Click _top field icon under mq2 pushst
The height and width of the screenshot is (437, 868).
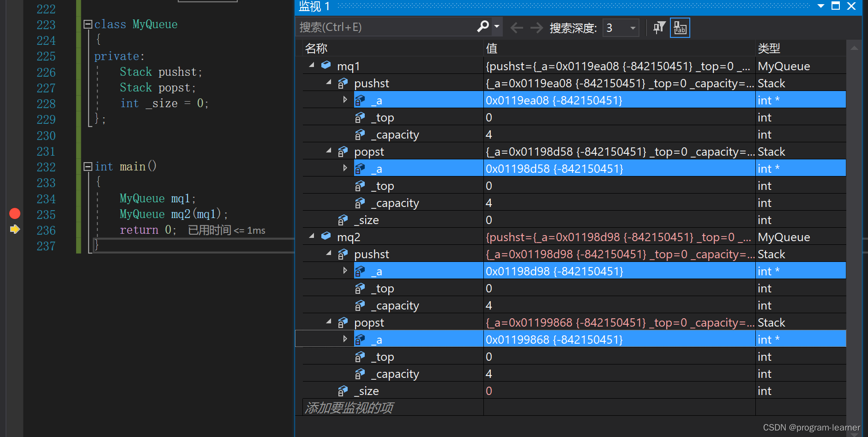pos(360,288)
